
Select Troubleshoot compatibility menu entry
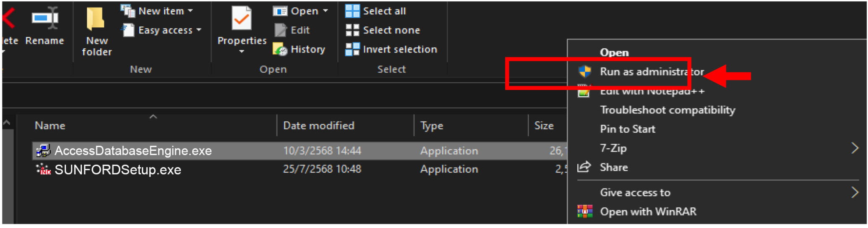click(667, 110)
